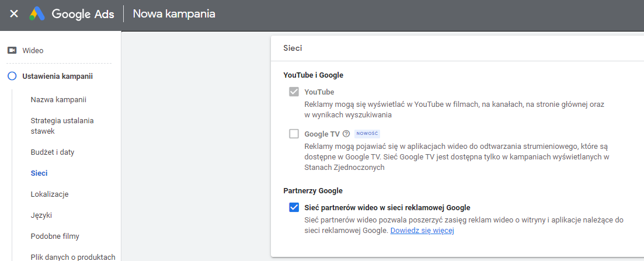This screenshot has height=261, width=644.
Task: Jump to Lokalizacje section
Action: (x=49, y=194)
